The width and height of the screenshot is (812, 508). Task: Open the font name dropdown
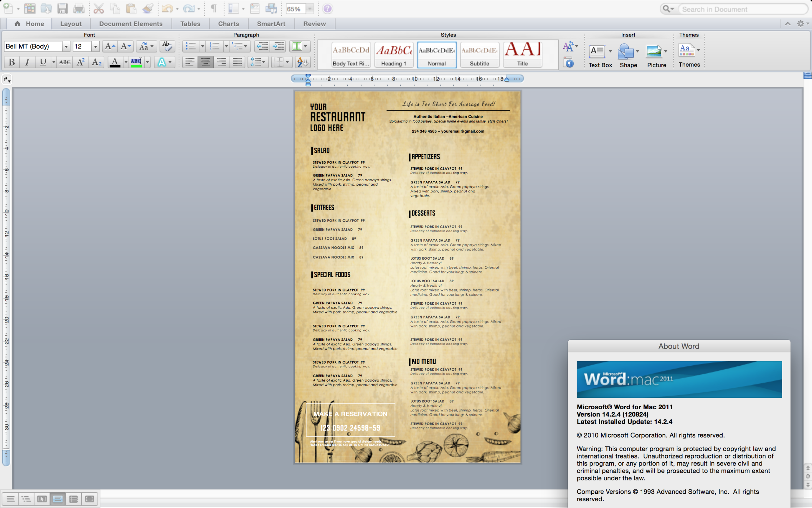click(66, 46)
